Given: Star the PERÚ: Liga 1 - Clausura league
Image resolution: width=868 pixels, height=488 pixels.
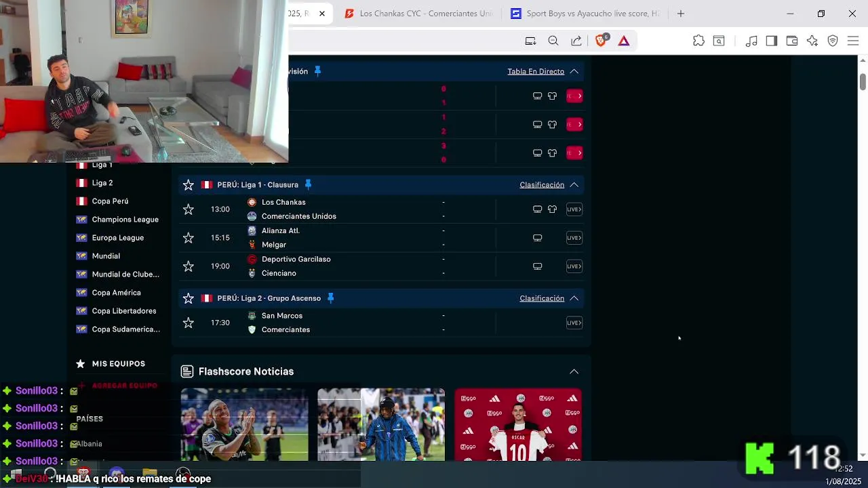Looking at the screenshot, I should (x=189, y=185).
